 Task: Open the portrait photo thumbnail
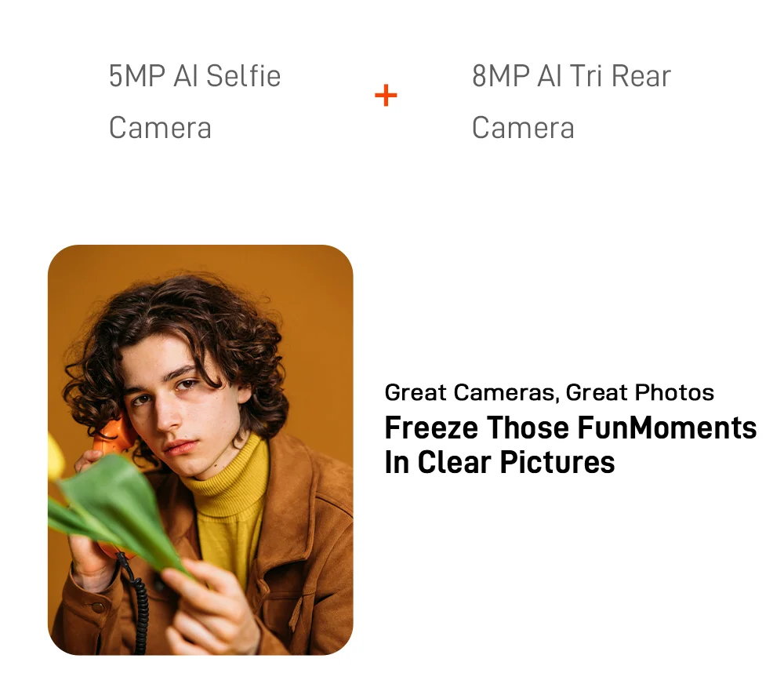pyautogui.click(x=201, y=449)
